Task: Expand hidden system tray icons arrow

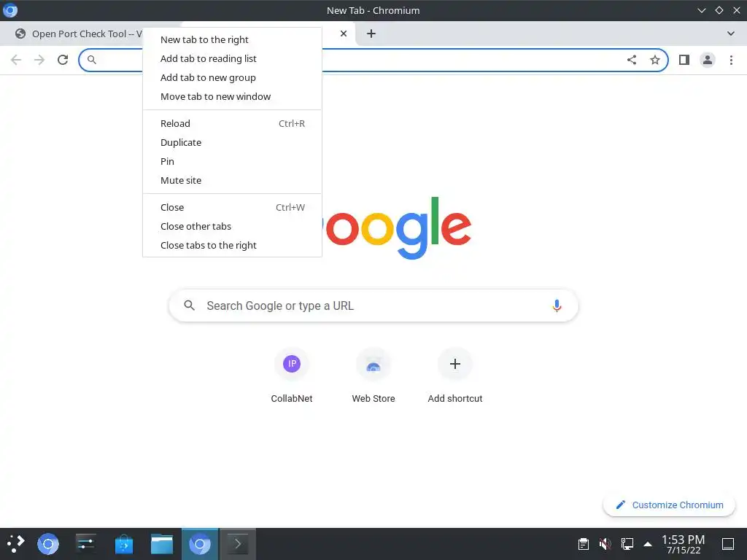Action: click(x=648, y=544)
